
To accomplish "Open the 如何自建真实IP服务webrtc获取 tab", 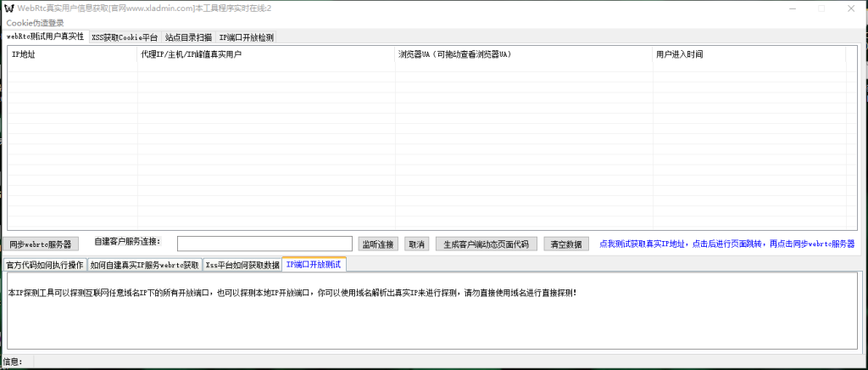I will coord(145,265).
